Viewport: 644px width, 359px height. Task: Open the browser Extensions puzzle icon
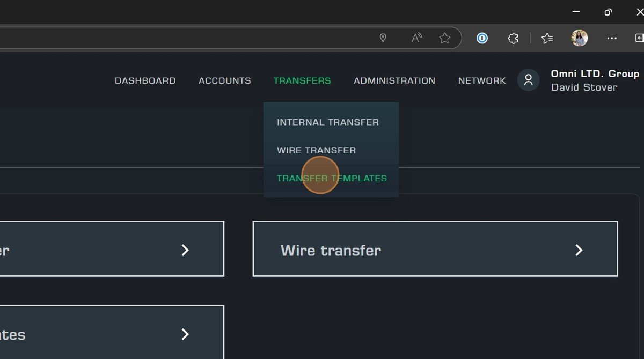click(513, 38)
